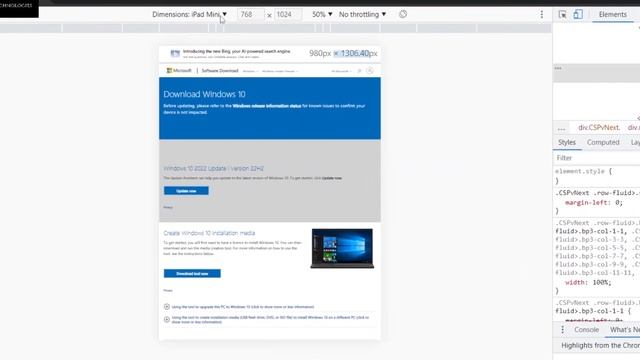640x360 pixels.
Task: Click the element.style rule
Action: coord(584,171)
